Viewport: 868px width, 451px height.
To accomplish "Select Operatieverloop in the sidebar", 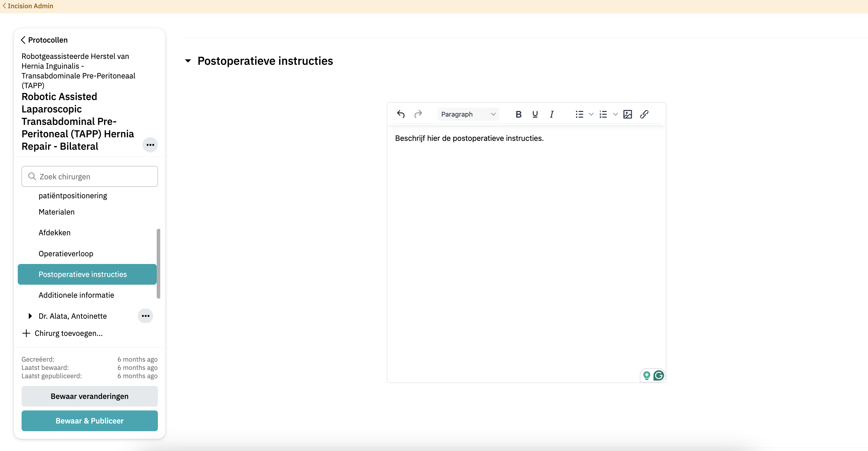I will coord(66,253).
